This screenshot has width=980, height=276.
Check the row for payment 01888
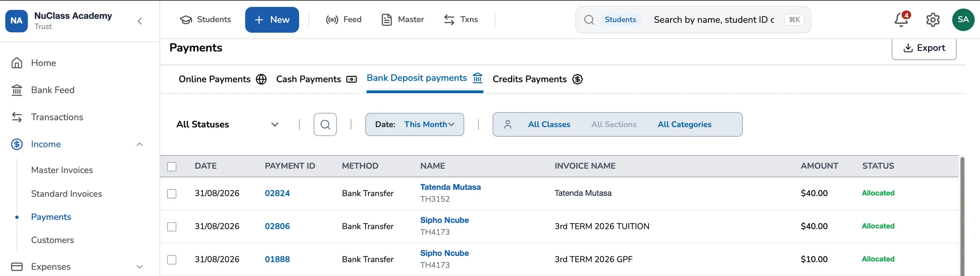(171, 259)
